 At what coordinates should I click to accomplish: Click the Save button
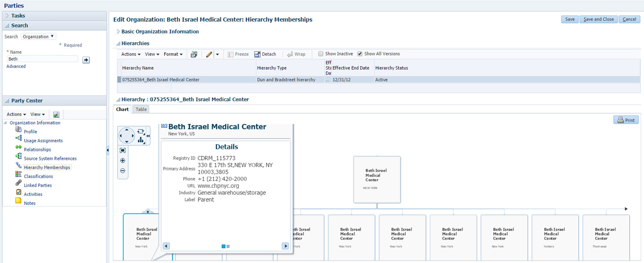(x=570, y=19)
